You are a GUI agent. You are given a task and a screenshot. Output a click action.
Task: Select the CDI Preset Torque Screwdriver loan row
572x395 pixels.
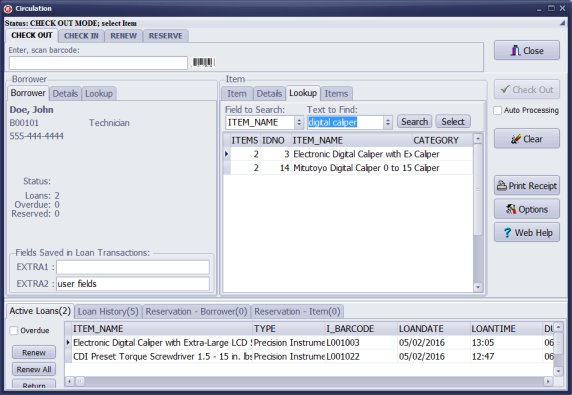pyautogui.click(x=310, y=356)
